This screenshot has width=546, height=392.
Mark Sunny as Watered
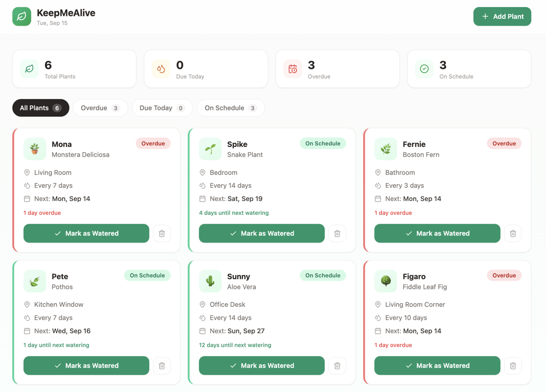tap(262, 365)
